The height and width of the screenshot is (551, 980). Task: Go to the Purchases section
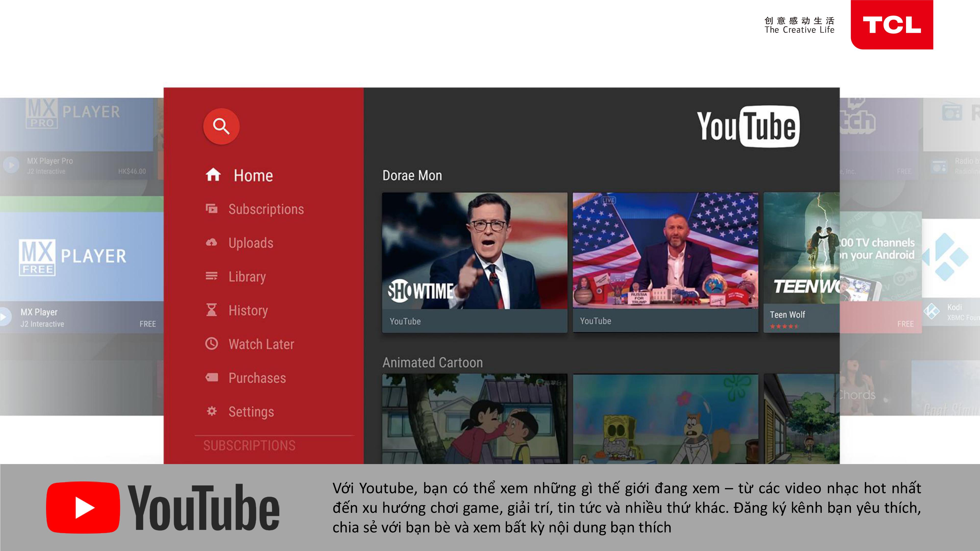point(257,378)
